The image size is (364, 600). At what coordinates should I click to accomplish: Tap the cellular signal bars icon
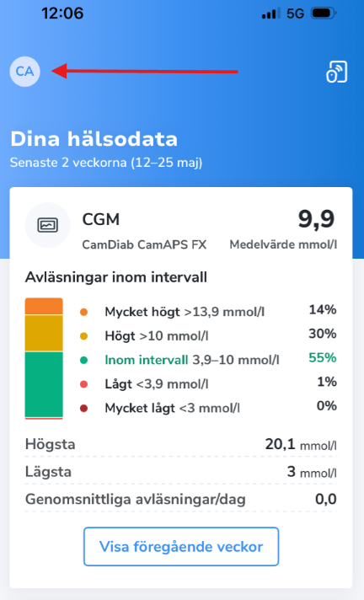pyautogui.click(x=271, y=13)
